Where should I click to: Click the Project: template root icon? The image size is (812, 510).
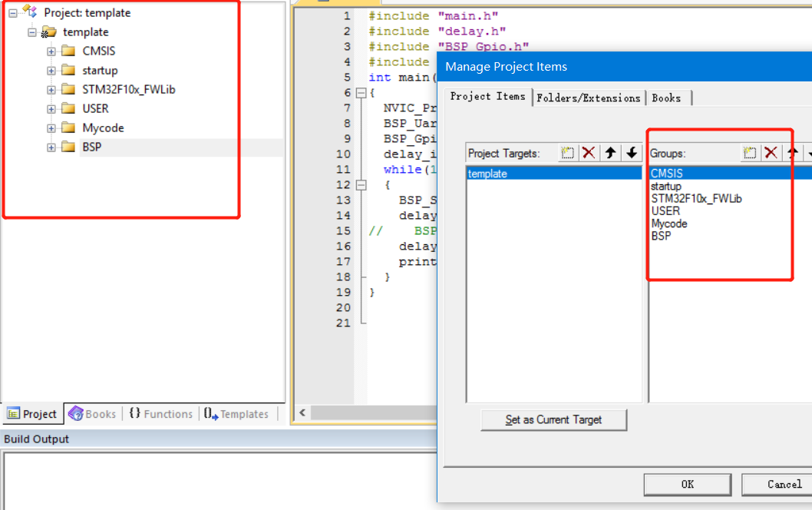29,12
